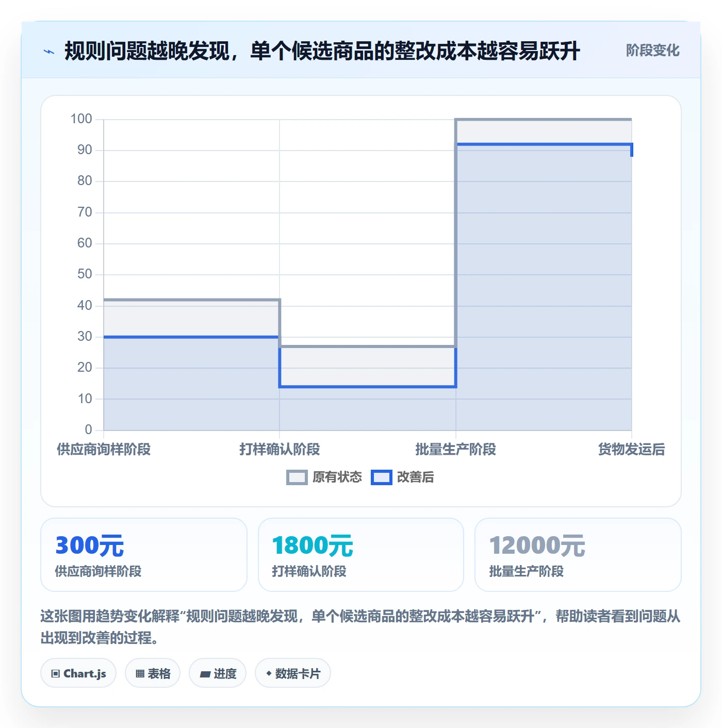Click the 批量生产阶段 x-axis label

point(456,450)
